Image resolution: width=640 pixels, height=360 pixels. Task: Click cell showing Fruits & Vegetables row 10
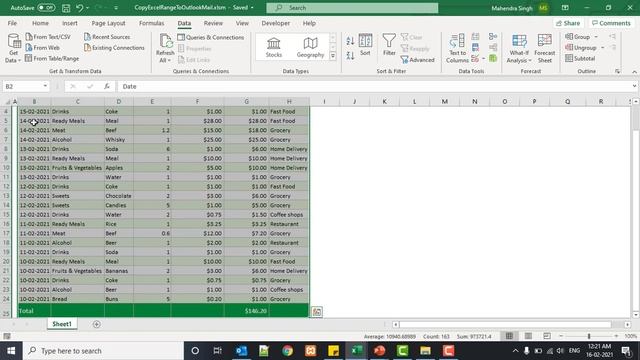click(x=77, y=168)
